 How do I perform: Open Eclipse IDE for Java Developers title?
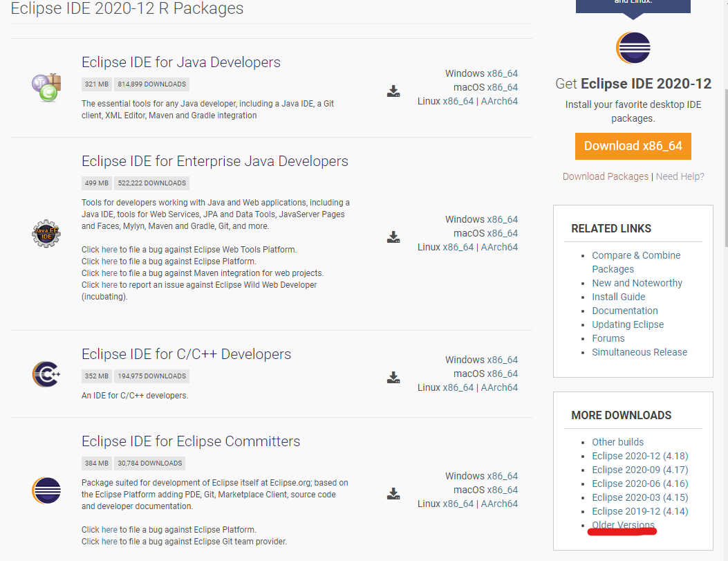[181, 62]
